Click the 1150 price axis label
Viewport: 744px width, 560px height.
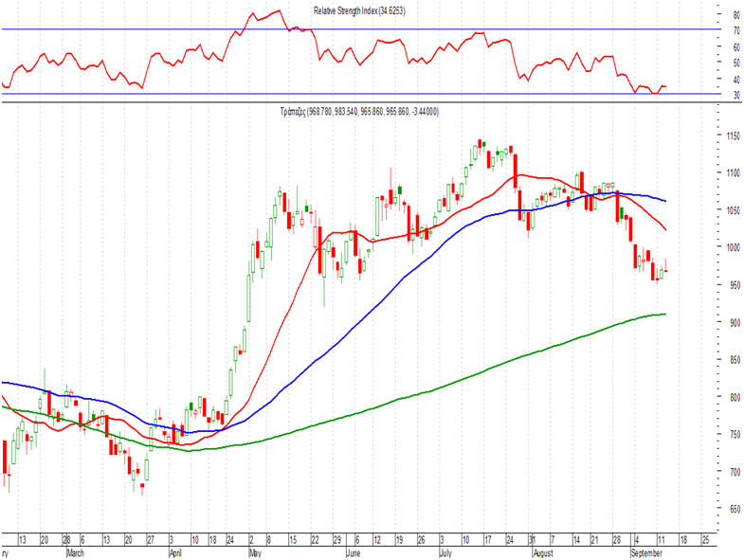point(733,136)
